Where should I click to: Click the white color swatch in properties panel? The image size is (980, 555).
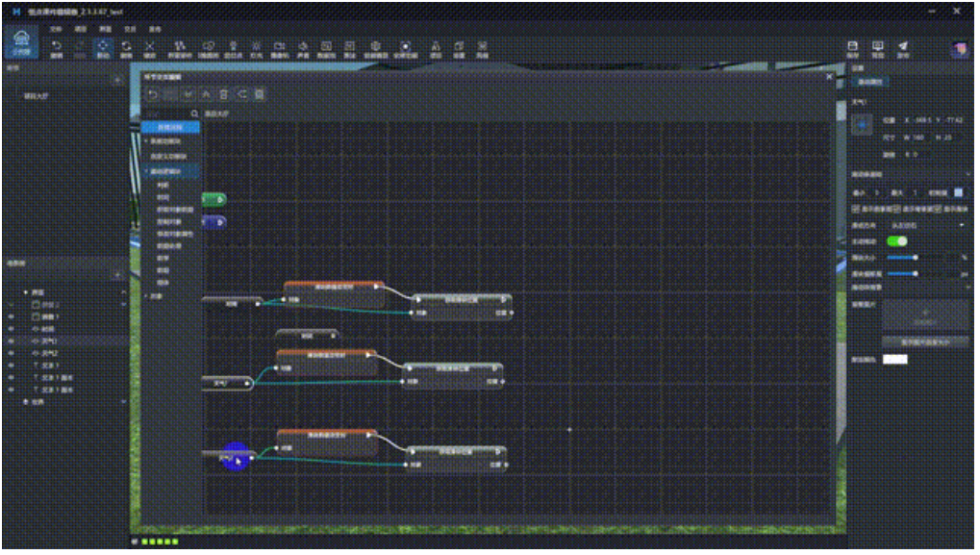pyautogui.click(x=894, y=360)
